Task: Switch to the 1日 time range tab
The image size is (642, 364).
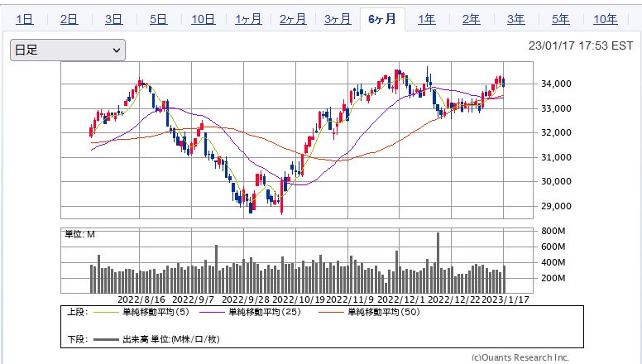Action: (25, 19)
